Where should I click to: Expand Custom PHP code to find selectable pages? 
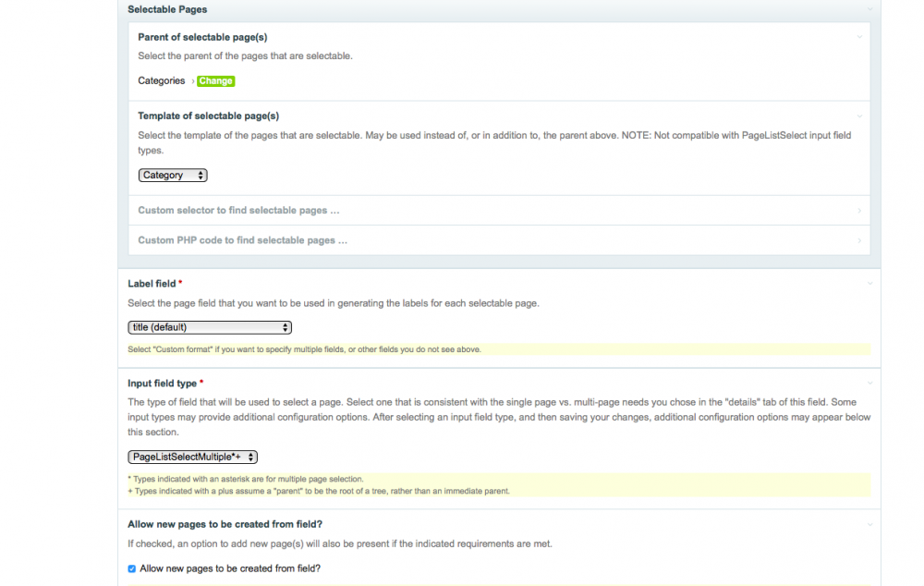242,240
